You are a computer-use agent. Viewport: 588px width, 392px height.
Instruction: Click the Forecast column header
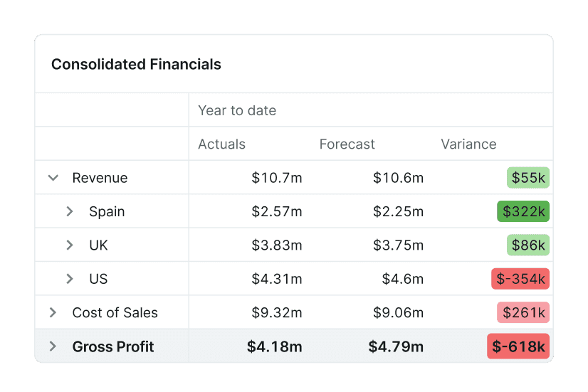point(347,144)
